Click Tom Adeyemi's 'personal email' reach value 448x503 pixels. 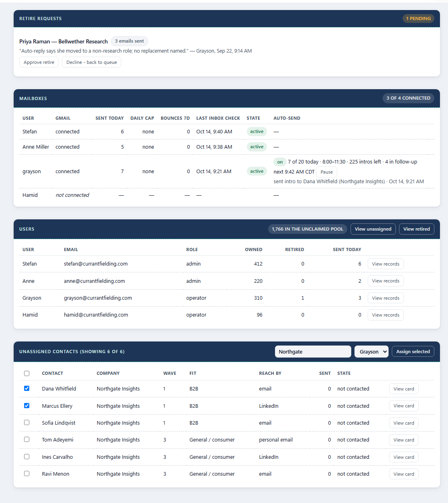[x=276, y=440]
